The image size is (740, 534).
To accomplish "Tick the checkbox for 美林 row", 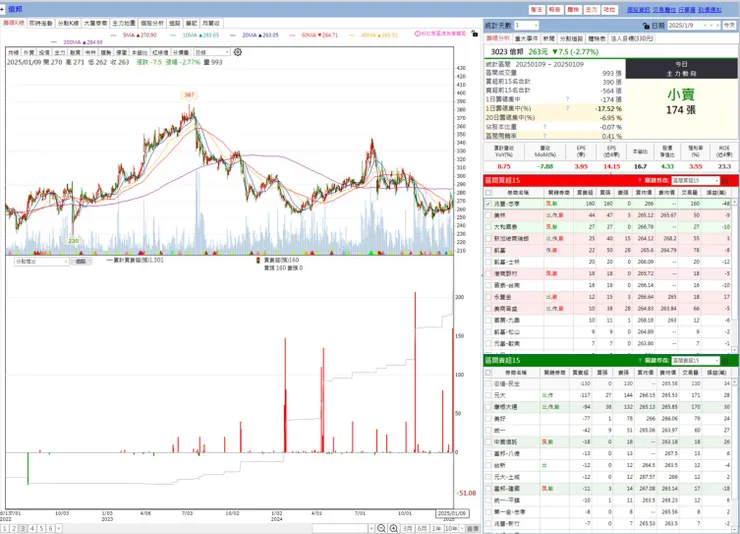I will point(488,215).
